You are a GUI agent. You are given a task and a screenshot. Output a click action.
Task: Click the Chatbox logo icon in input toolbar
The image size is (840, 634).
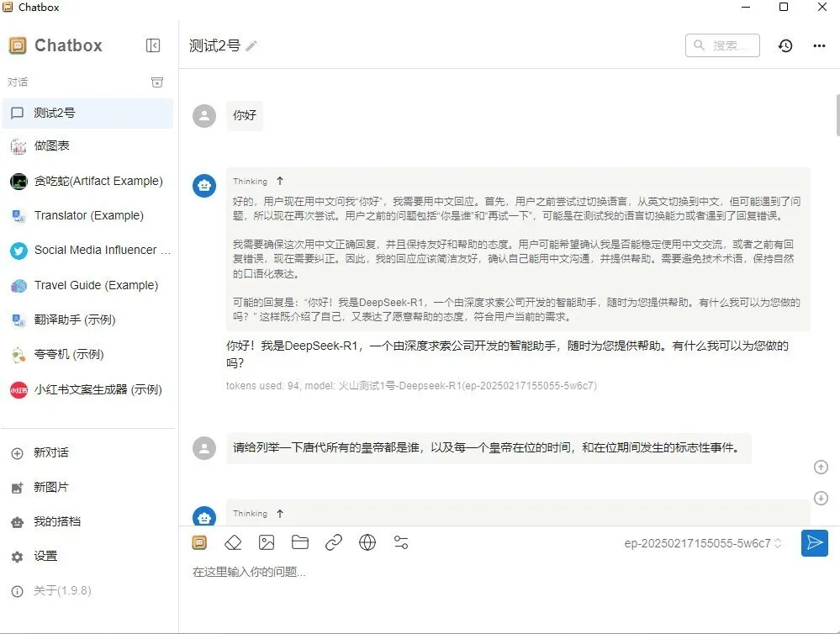(199, 543)
